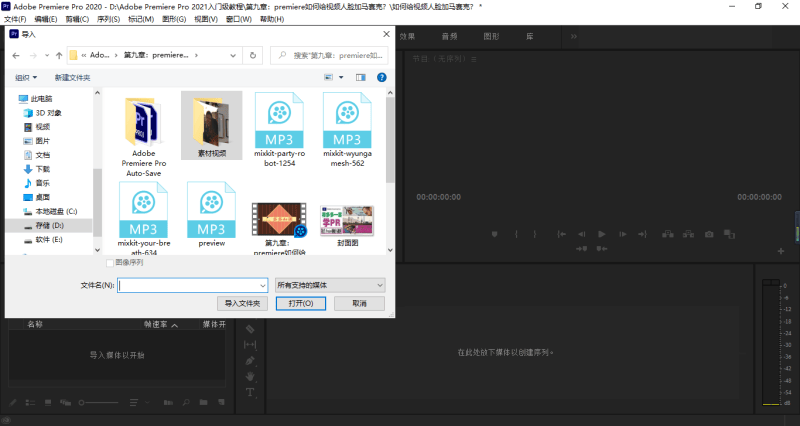Click the 打开(O) button

coord(301,304)
